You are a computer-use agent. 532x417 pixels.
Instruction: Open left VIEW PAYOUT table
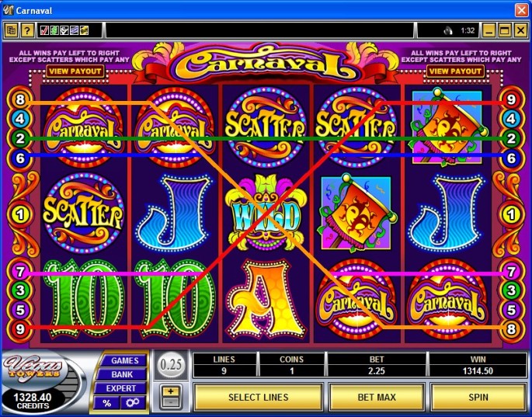75,71
